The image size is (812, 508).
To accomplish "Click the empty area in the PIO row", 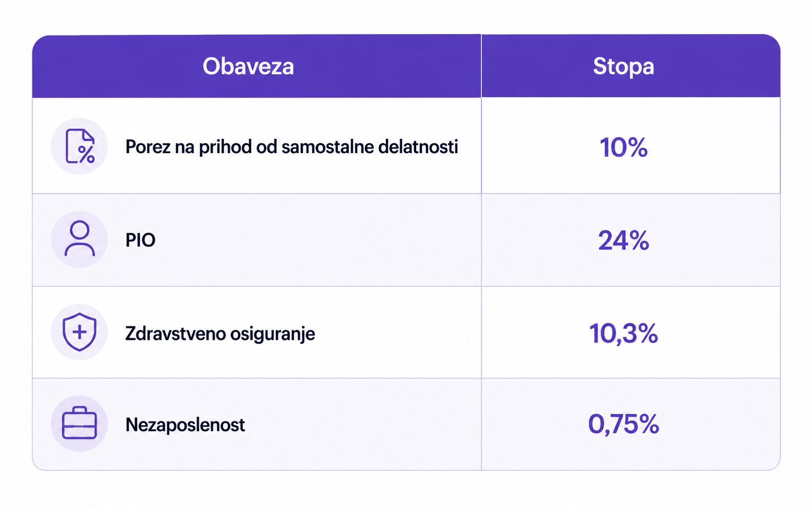I will click(x=317, y=240).
